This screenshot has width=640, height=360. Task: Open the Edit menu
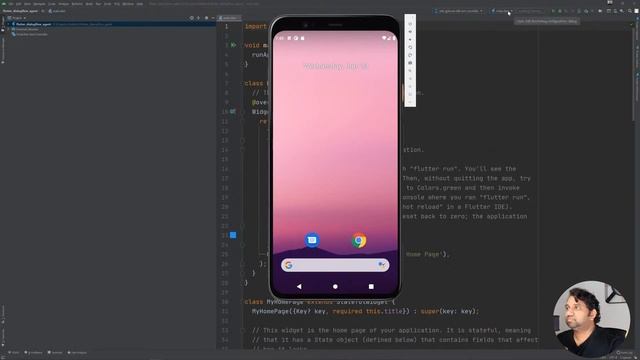[18, 4]
